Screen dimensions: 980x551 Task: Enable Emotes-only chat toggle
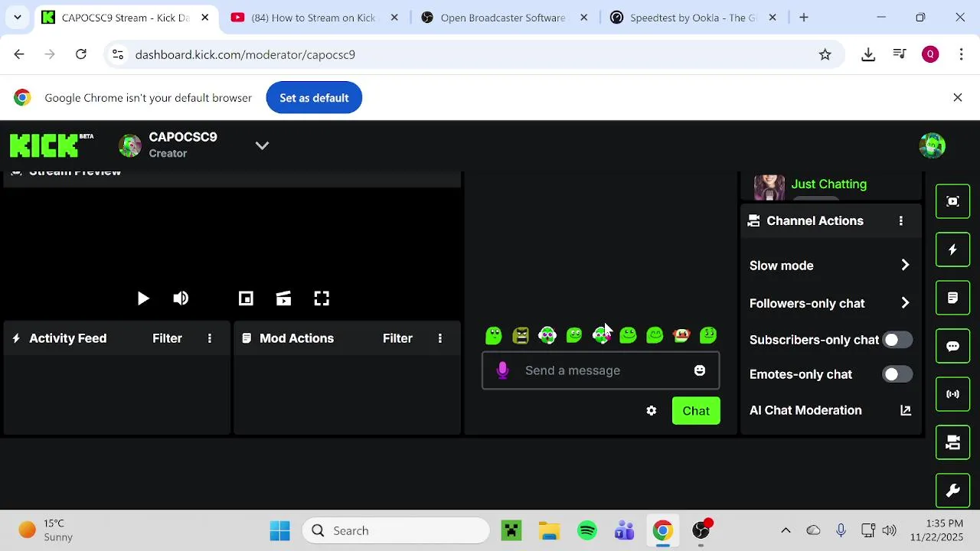click(897, 374)
